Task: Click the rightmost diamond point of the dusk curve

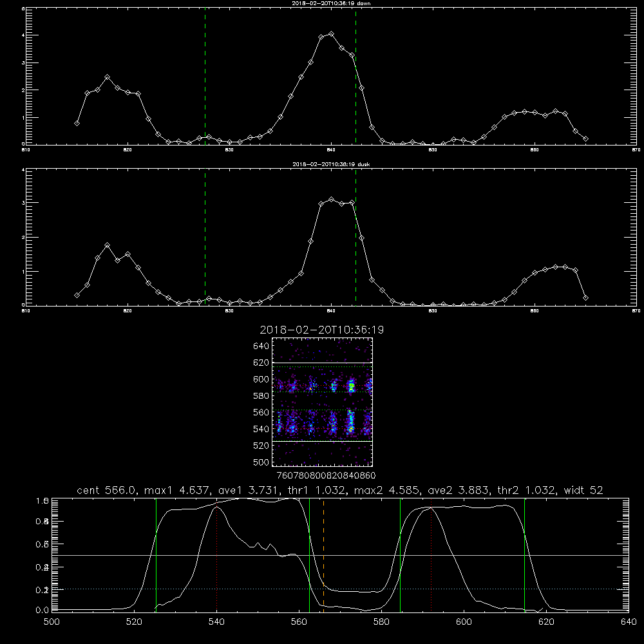Action: pos(585,298)
